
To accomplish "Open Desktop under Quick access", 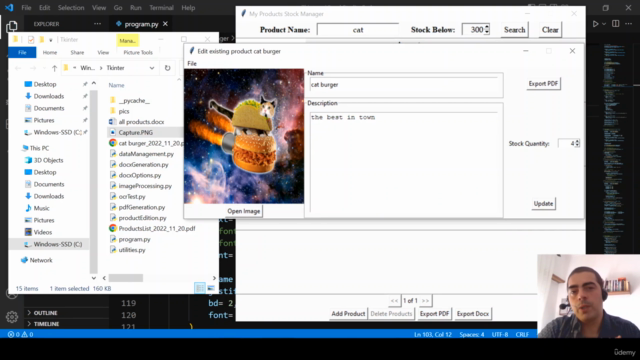I will point(45,84).
